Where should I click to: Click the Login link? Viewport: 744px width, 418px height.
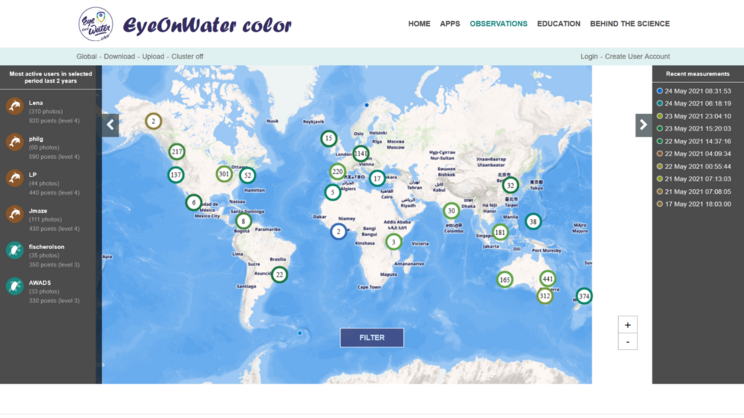pyautogui.click(x=589, y=56)
